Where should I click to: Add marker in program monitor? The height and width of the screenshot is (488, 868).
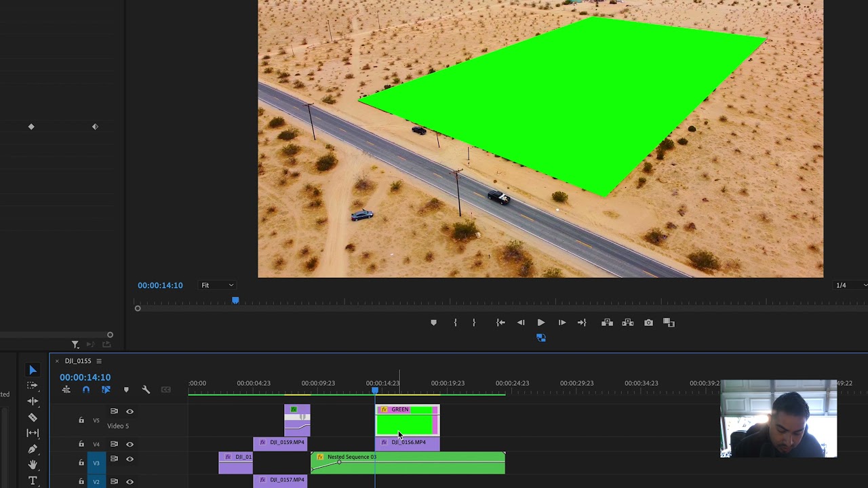tap(434, 323)
